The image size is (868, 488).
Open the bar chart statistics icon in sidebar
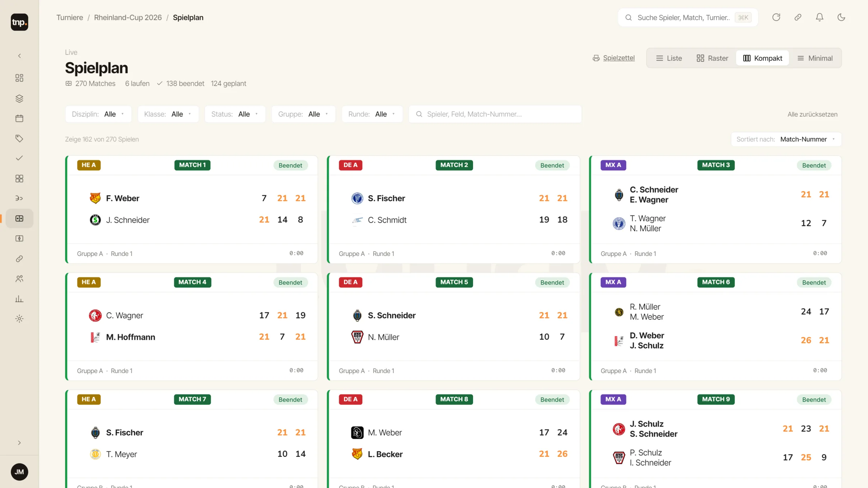[20, 299]
